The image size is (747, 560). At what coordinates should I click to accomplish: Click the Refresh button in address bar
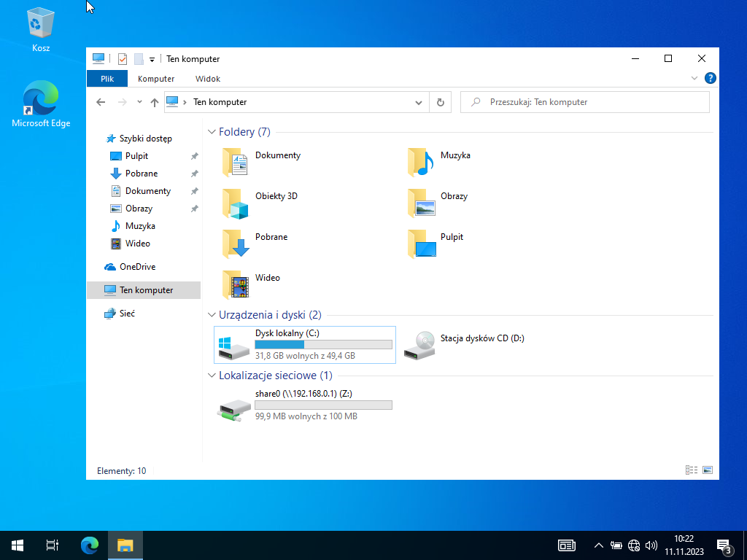[440, 103]
